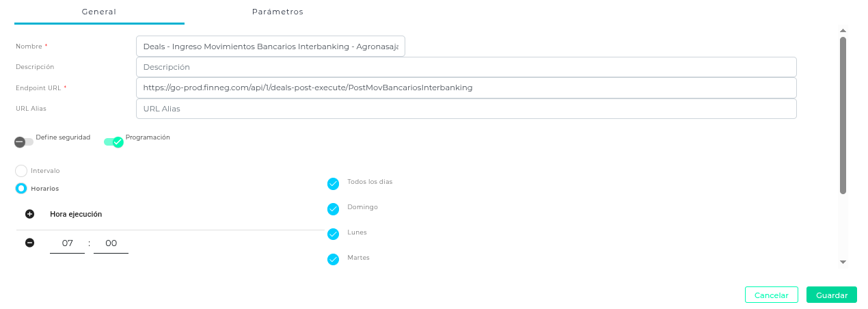Select the Horarios radio option

pos(21,188)
